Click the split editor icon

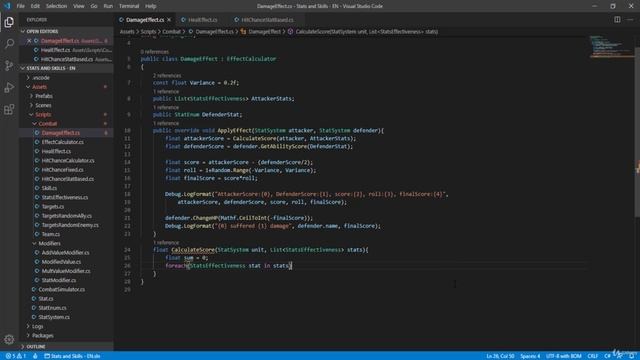click(617, 20)
